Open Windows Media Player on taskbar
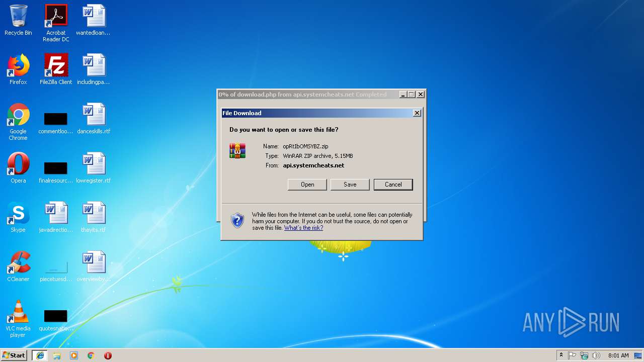The image size is (644, 362). (74, 355)
